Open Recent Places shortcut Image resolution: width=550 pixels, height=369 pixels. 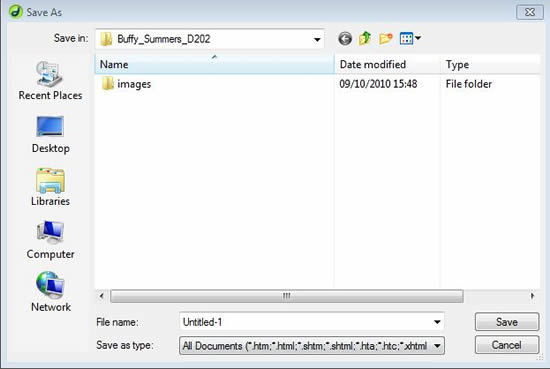pos(50,81)
